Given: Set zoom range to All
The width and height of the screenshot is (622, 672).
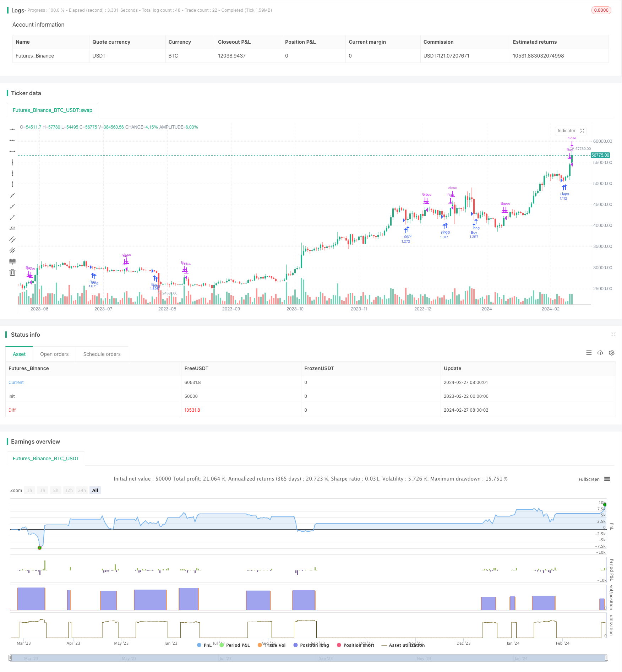Looking at the screenshot, I should point(95,490).
